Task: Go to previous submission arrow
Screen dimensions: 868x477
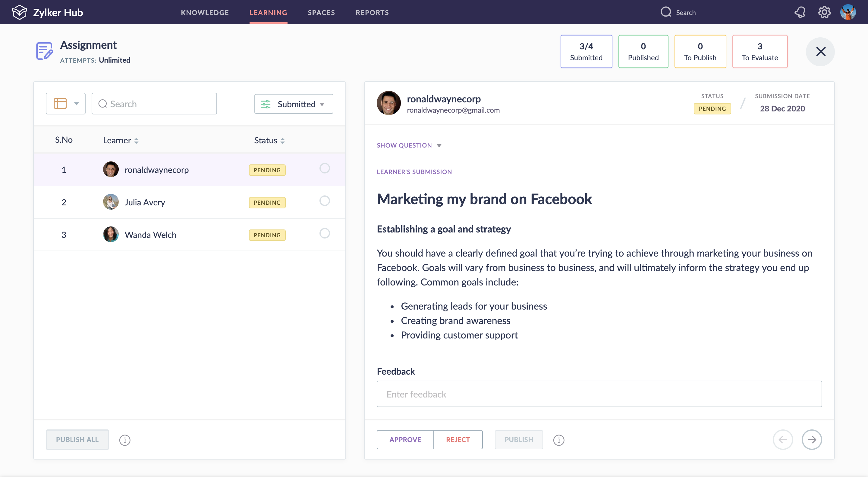Action: coord(782,440)
